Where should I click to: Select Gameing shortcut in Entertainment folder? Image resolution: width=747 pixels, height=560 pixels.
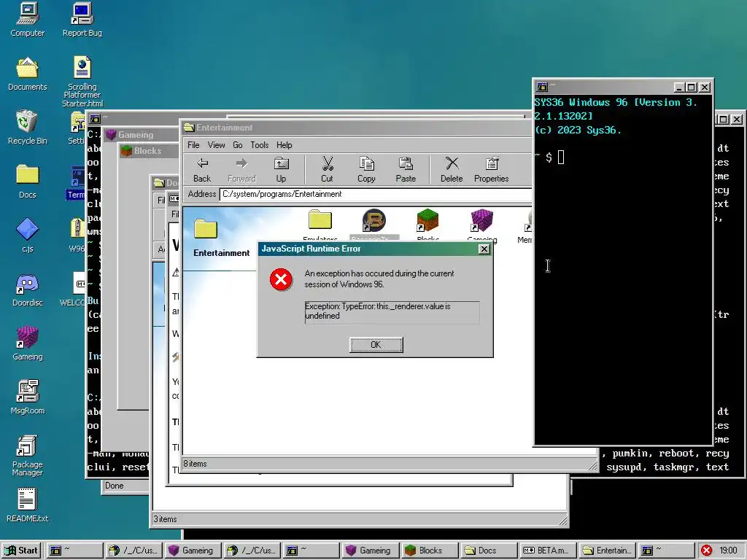coord(481,225)
